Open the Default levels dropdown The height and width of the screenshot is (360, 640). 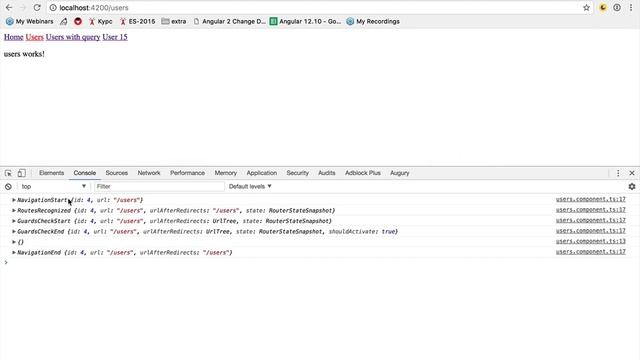250,187
